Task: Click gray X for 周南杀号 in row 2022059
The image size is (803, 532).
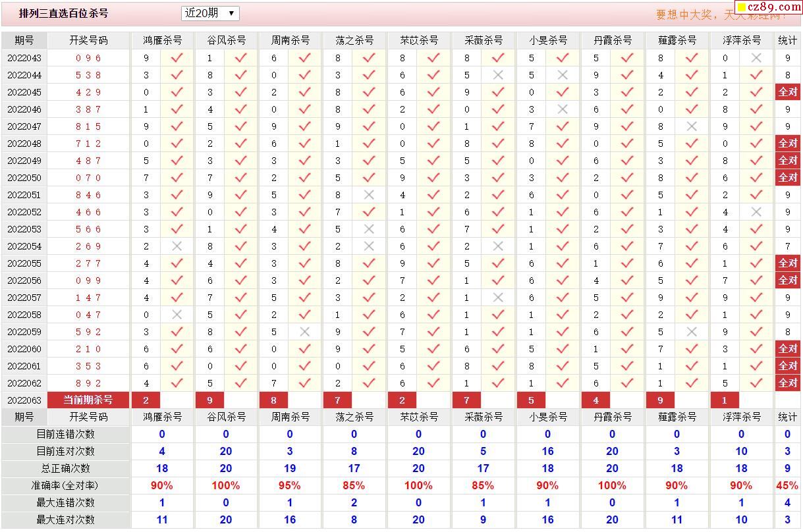Action: (x=304, y=332)
